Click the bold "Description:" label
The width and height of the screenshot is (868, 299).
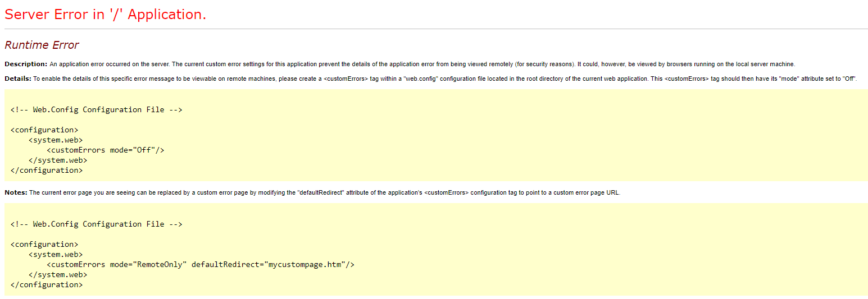26,64
